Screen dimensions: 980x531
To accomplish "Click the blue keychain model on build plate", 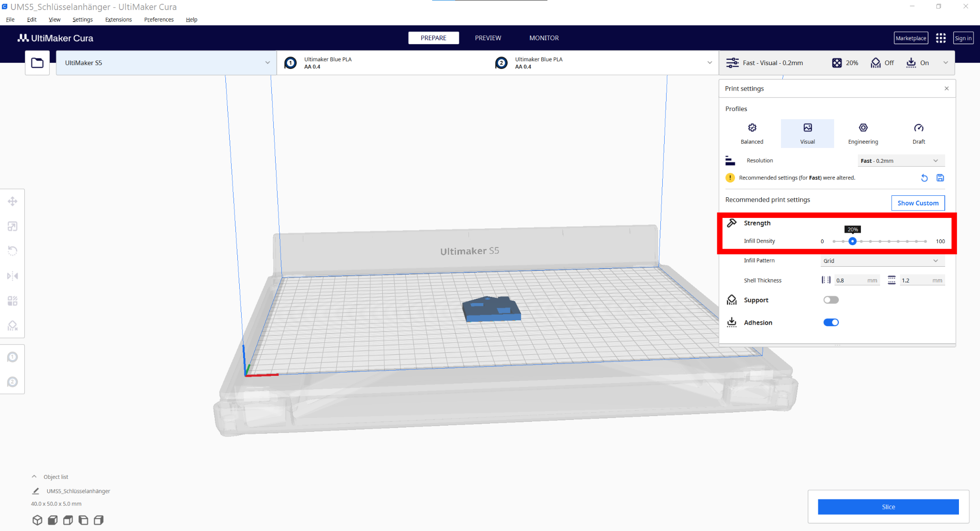I will tap(491, 309).
